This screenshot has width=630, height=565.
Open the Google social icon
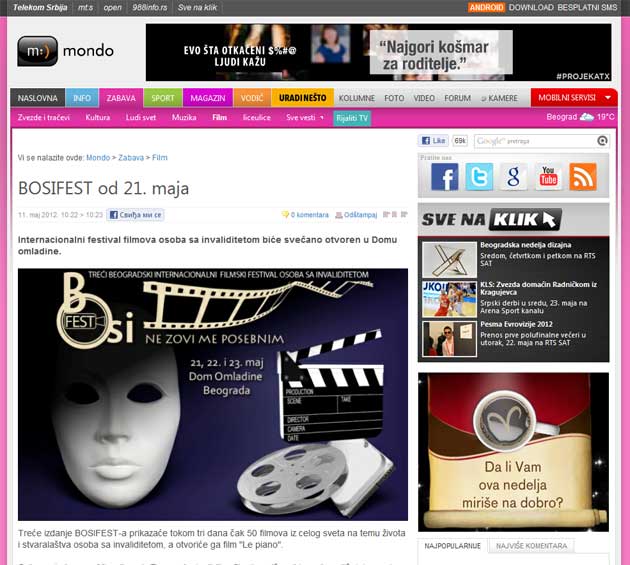[x=513, y=177]
